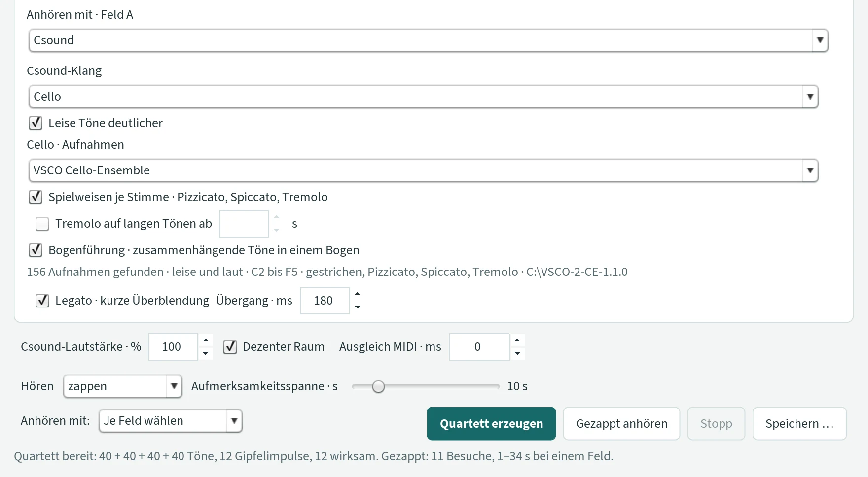Decrease Ausgleich MIDI ms with down arrow
Image resolution: width=868 pixels, height=477 pixels.
point(517,353)
